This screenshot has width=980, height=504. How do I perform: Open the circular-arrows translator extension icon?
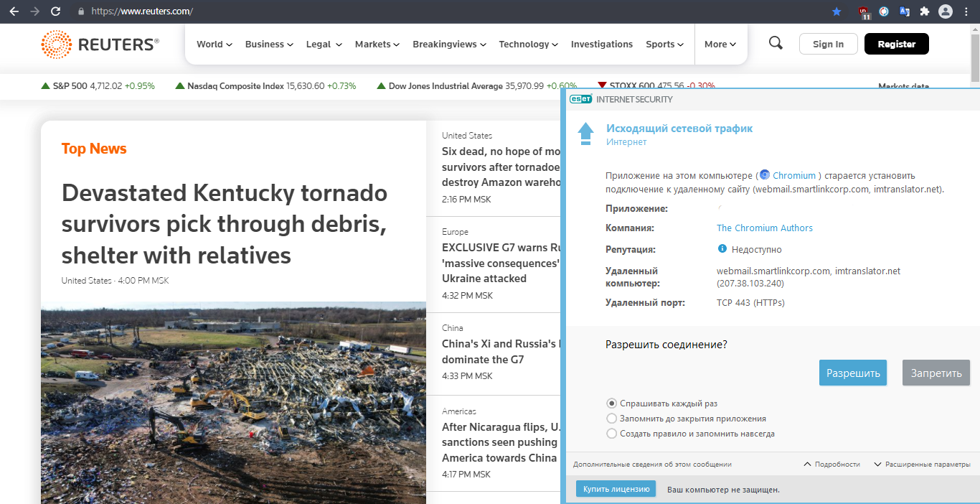pos(884,11)
